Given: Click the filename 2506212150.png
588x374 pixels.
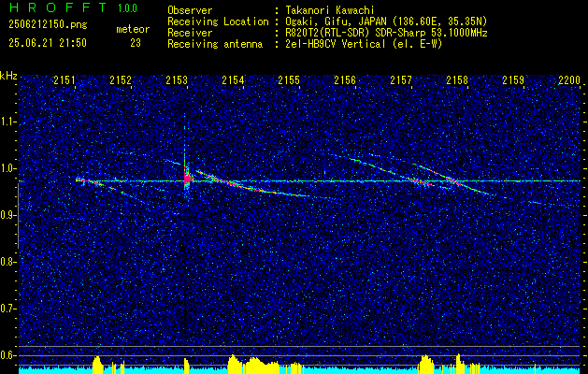Looking at the screenshot, I should (x=48, y=24).
